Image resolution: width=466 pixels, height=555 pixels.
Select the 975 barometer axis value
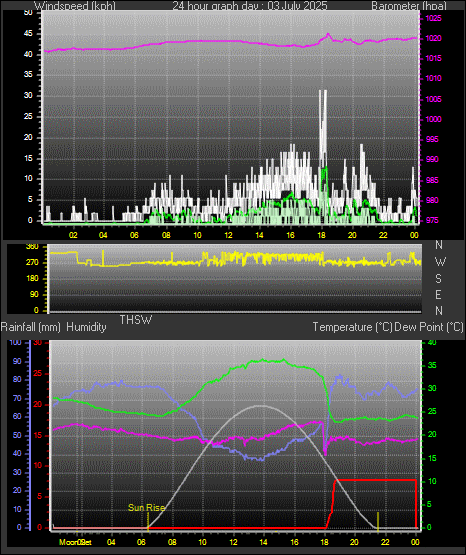tap(432, 220)
